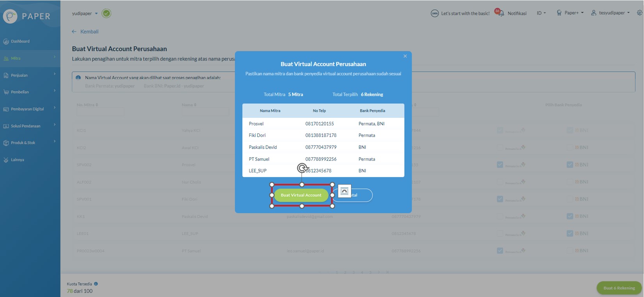644x297 pixels.
Task: Click the Pembayaran Digital card icon
Action: tap(6, 109)
